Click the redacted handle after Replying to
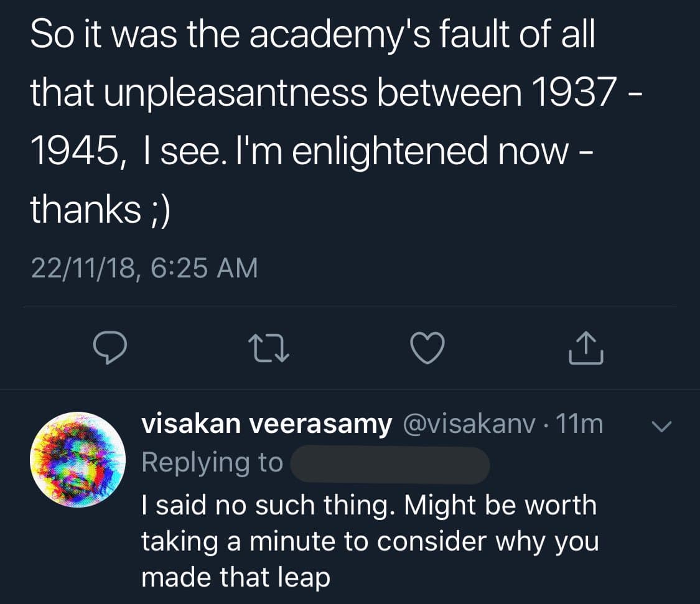Screen dimensions: 700x604 pyautogui.click(x=390, y=464)
